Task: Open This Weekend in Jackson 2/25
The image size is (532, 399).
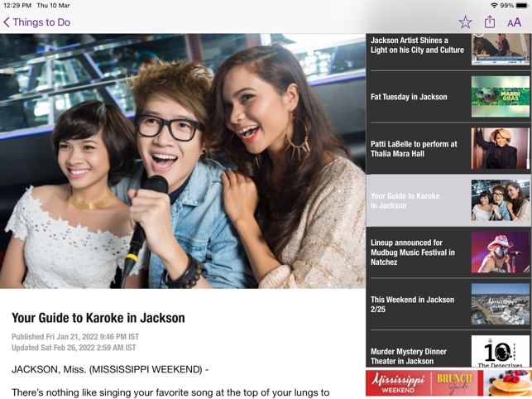Action: tap(448, 305)
